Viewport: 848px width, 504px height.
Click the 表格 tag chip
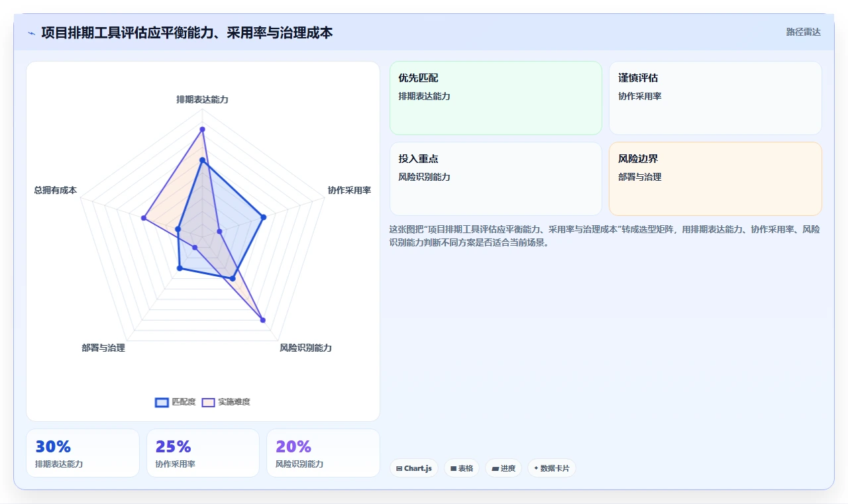pos(462,468)
